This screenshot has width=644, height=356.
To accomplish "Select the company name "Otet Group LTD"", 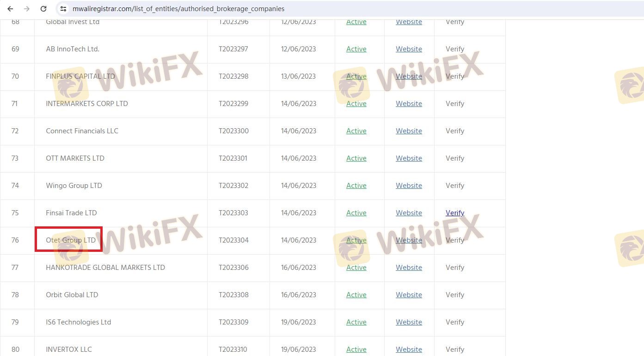I will coord(71,240).
